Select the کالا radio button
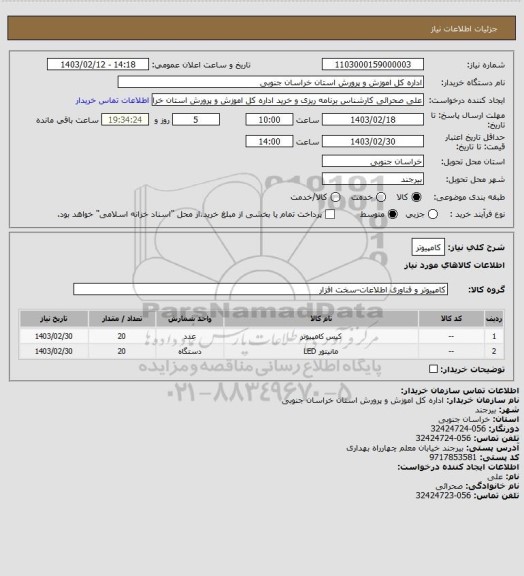This screenshot has height=576, width=524. (416, 197)
